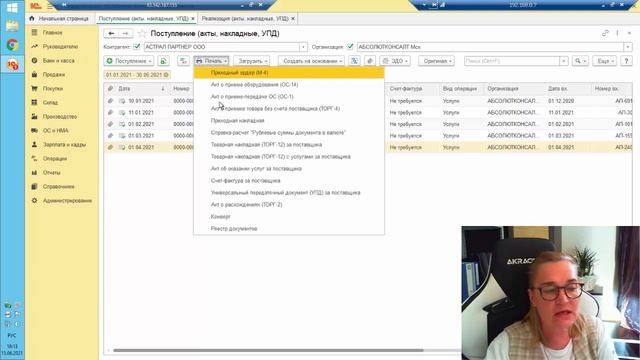Open the Справочники section

58,187
